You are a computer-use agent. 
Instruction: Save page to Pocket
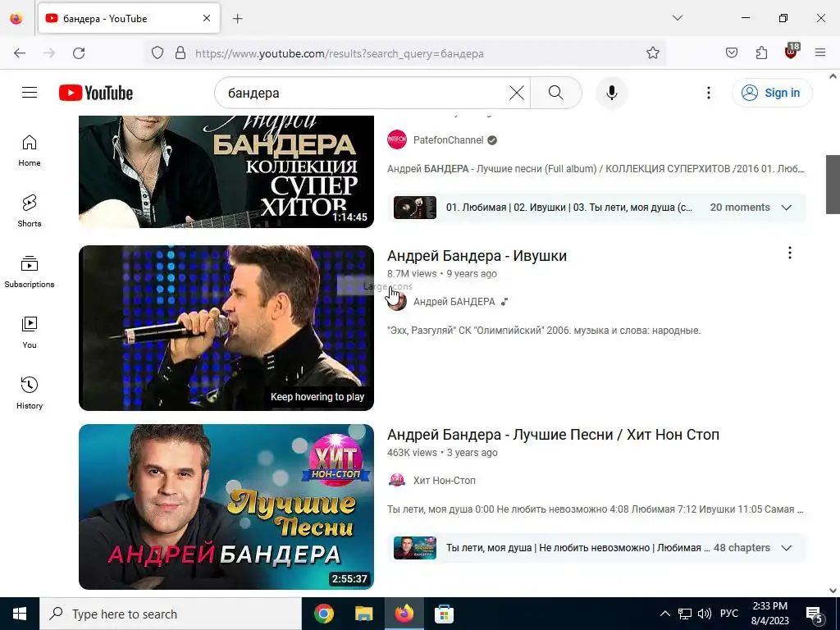(731, 53)
